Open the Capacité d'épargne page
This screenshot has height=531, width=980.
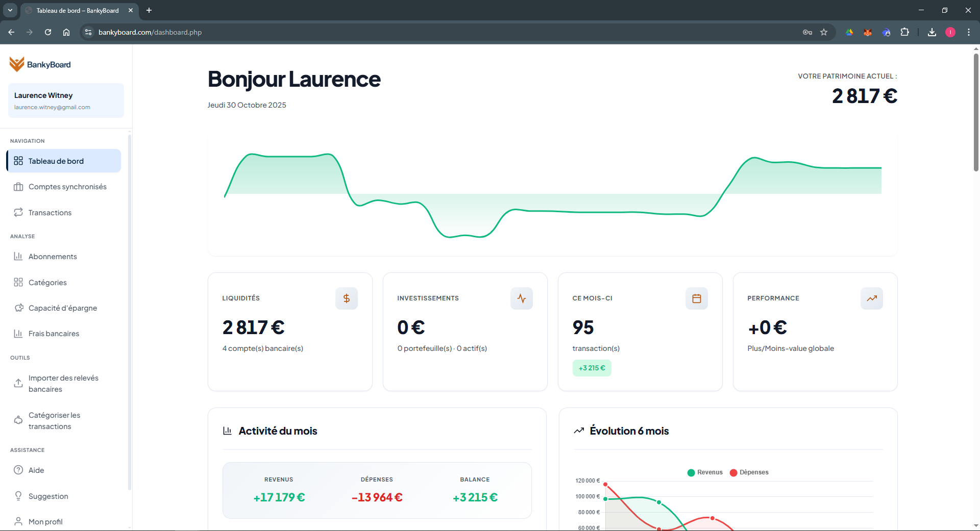pos(62,308)
